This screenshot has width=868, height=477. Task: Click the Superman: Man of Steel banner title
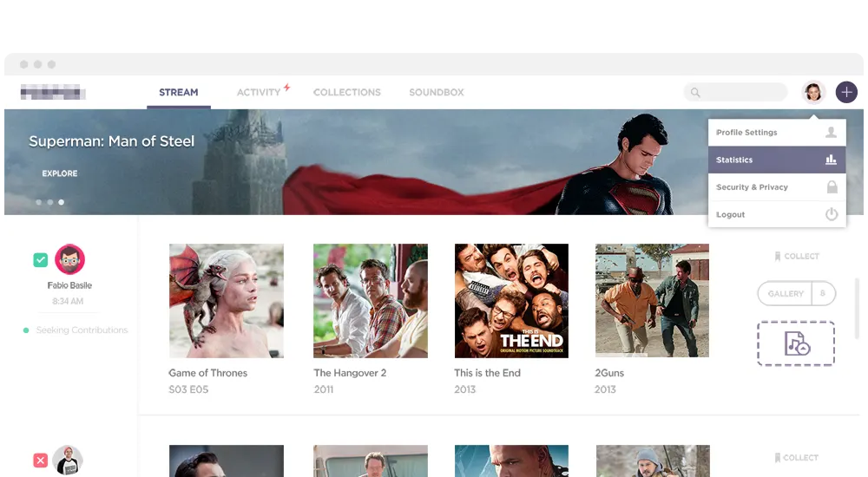pyautogui.click(x=111, y=141)
